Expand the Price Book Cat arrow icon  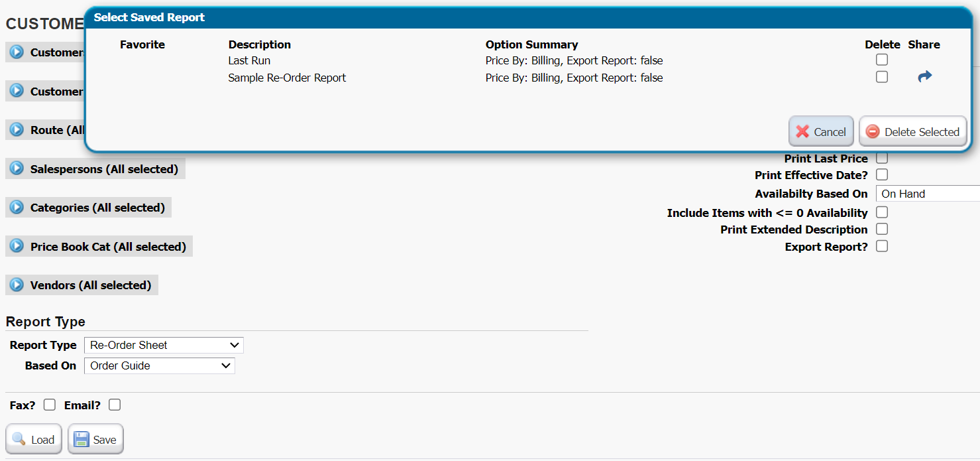[17, 247]
